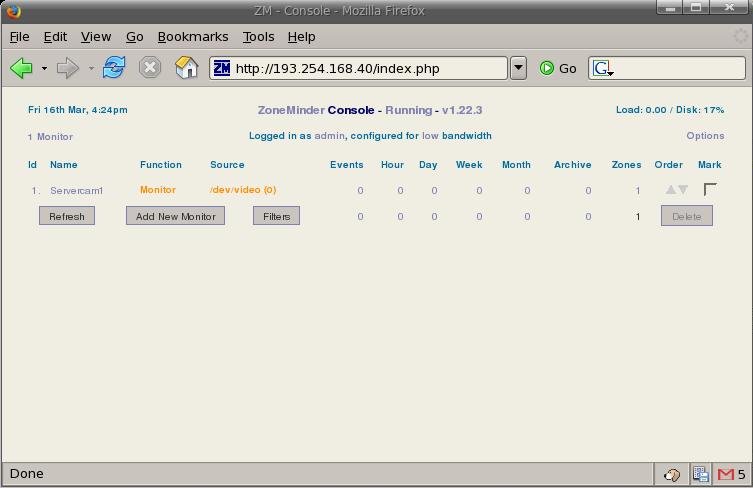
Task: Close the Firefox window
Action: [729, 7]
